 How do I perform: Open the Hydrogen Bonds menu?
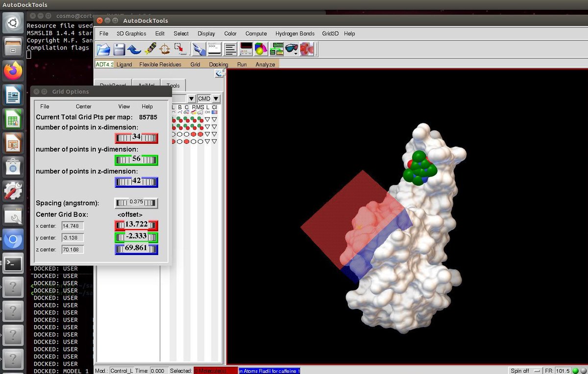(295, 33)
